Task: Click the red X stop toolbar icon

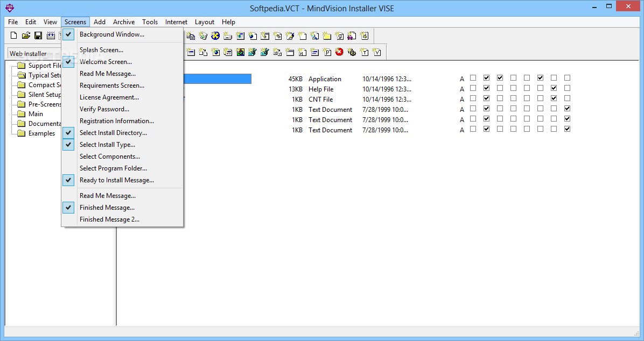Action: 339,52
